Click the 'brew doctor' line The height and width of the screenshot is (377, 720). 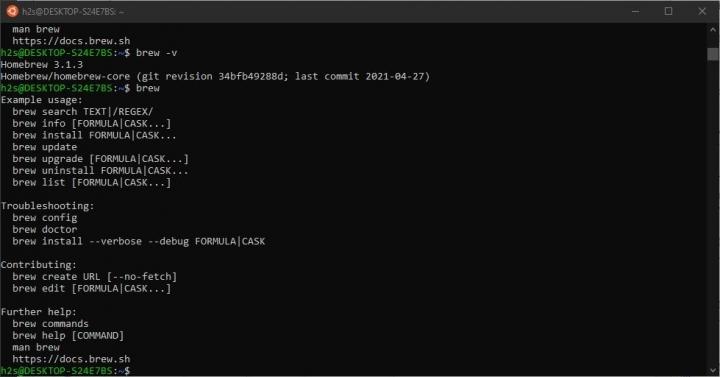[x=45, y=229]
